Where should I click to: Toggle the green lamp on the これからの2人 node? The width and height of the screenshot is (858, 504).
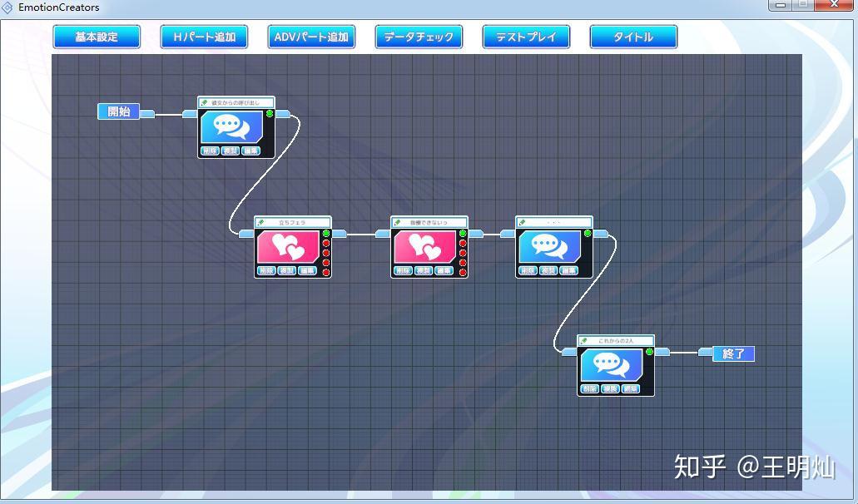(x=649, y=352)
